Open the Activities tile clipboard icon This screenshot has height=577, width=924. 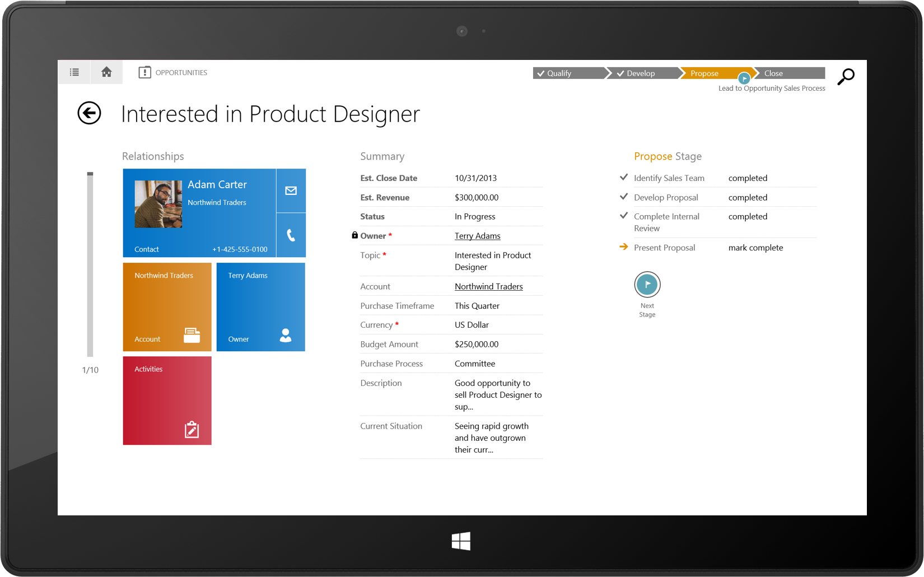click(x=192, y=429)
